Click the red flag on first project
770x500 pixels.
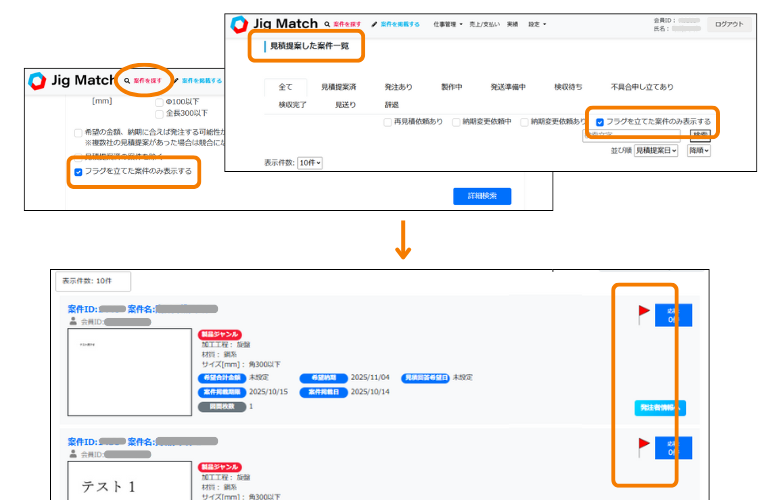[644, 314]
